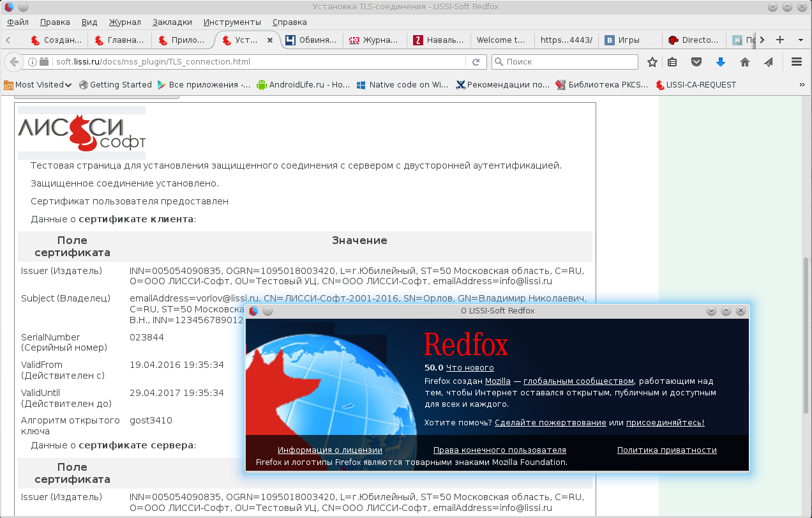Image resolution: width=812 pixels, height=518 pixels.
Task: Open the Закладки menu
Action: (172, 22)
